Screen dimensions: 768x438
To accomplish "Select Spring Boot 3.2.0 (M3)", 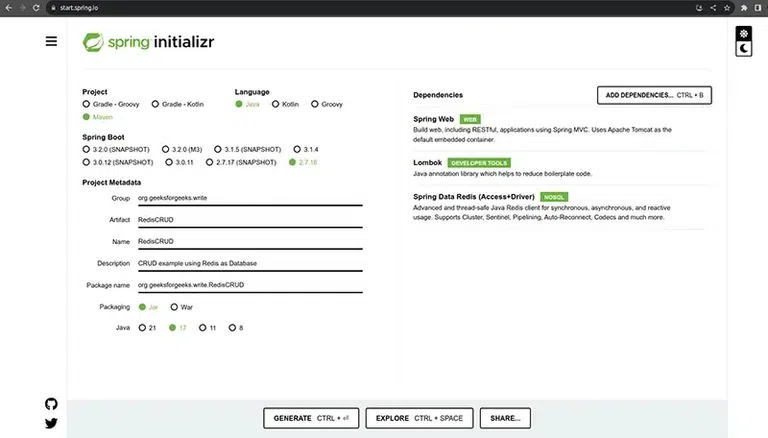I will pyautogui.click(x=182, y=149).
